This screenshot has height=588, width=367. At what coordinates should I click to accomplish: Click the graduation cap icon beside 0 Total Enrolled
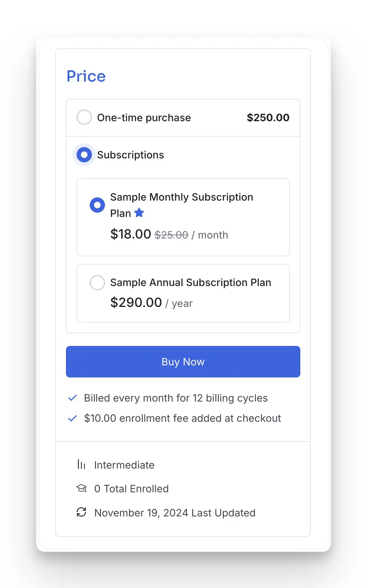click(x=81, y=488)
